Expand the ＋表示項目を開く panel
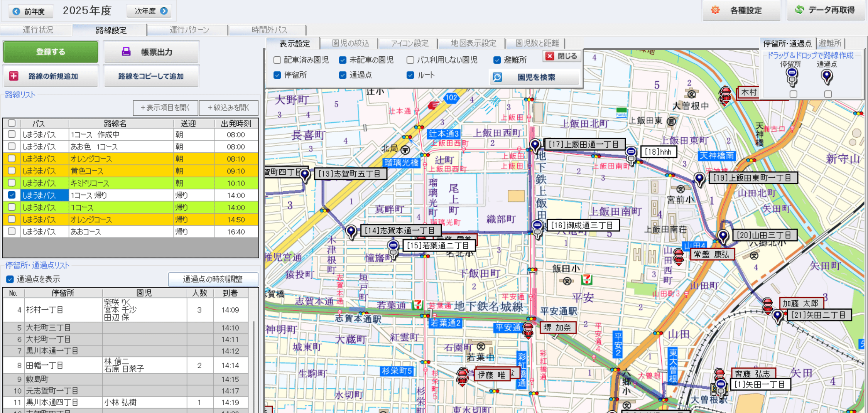This screenshot has width=868, height=413. pos(165,108)
